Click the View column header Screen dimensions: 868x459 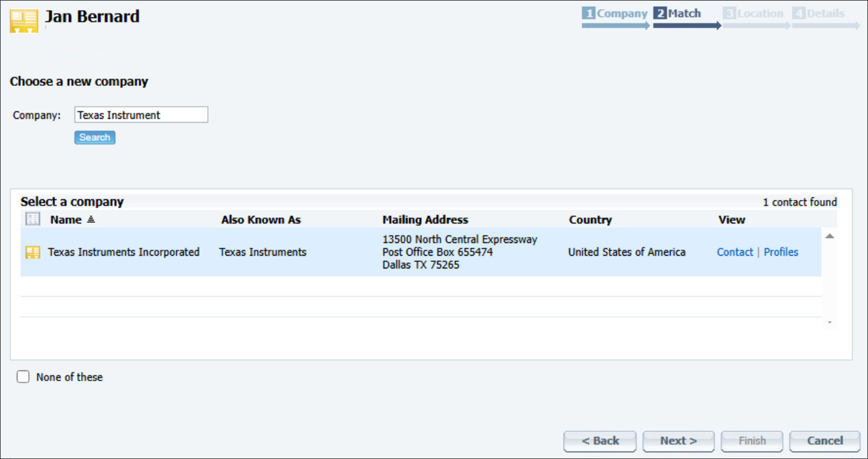click(x=732, y=219)
